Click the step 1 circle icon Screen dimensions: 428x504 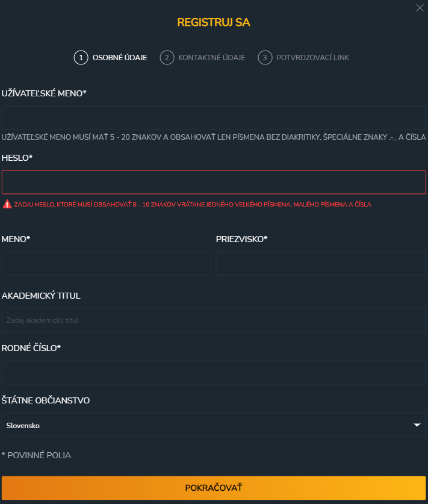(81, 58)
